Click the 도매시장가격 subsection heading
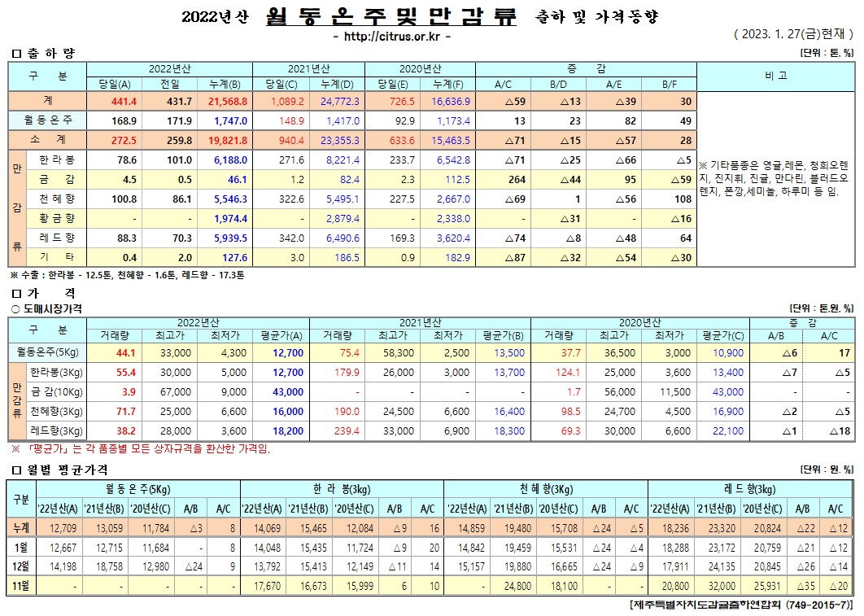The width and height of the screenshot is (864, 616). 50,308
